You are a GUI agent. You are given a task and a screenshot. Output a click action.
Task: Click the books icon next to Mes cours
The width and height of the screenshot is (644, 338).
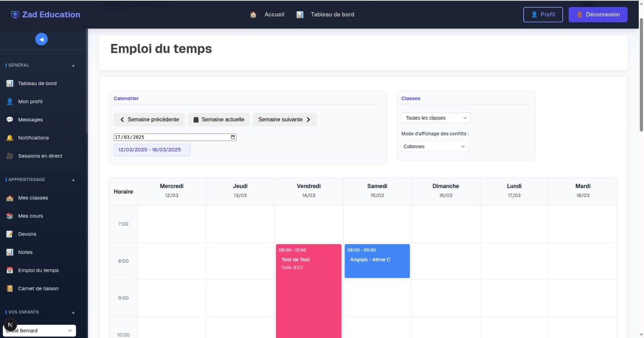pyautogui.click(x=10, y=216)
